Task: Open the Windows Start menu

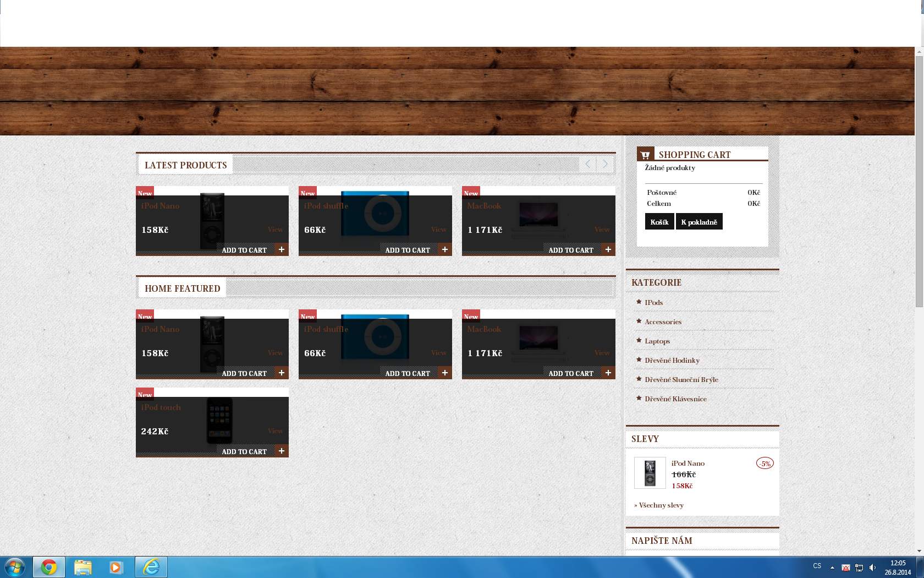Action: pos(15,567)
